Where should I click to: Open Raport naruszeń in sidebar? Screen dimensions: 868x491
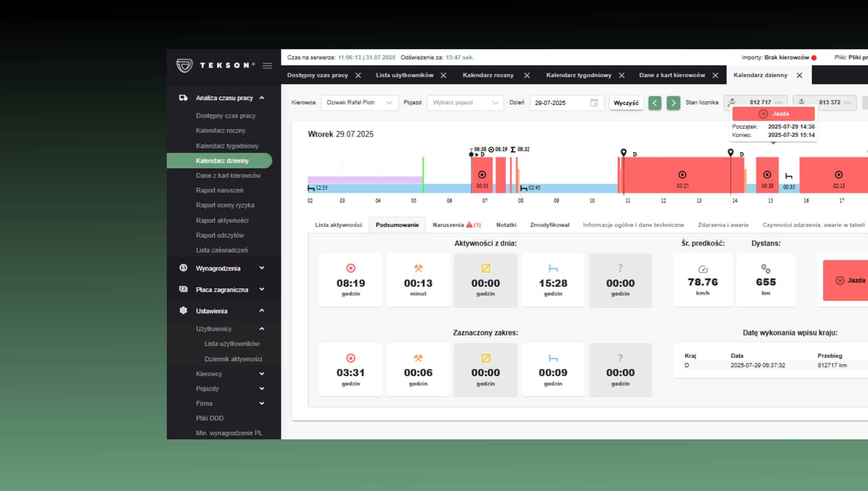click(x=220, y=190)
